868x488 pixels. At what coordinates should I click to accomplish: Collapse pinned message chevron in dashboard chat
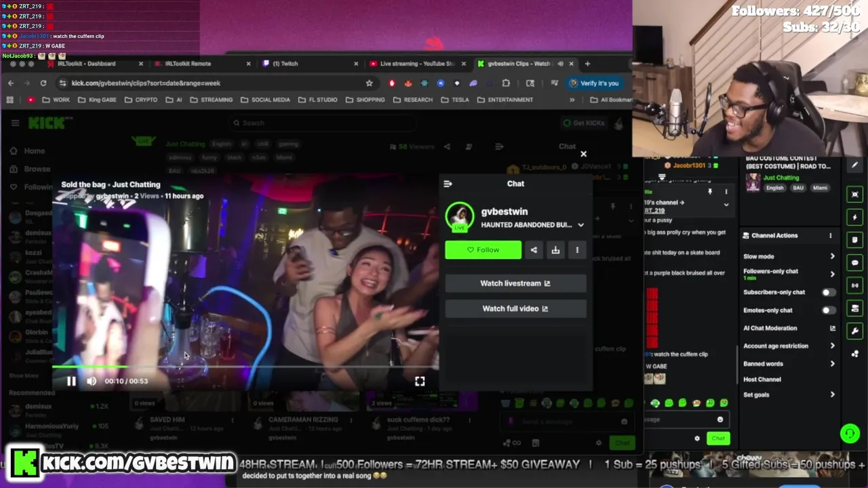tap(726, 204)
